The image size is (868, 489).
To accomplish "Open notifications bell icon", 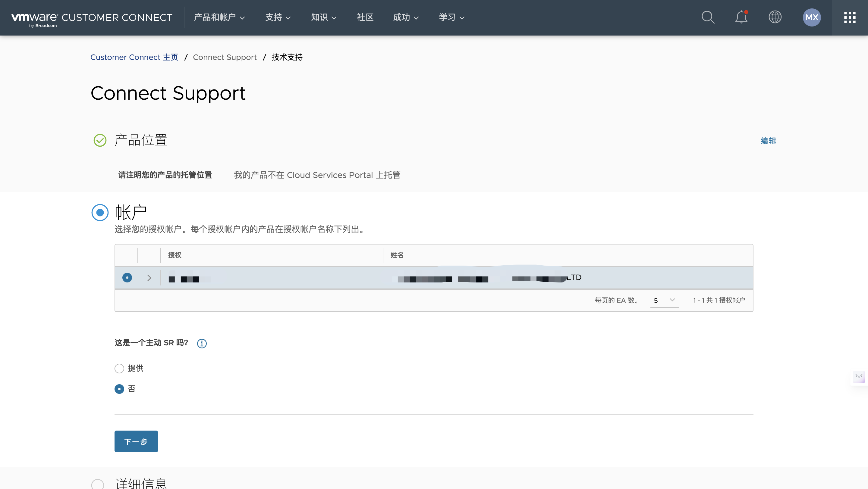I will pyautogui.click(x=741, y=17).
